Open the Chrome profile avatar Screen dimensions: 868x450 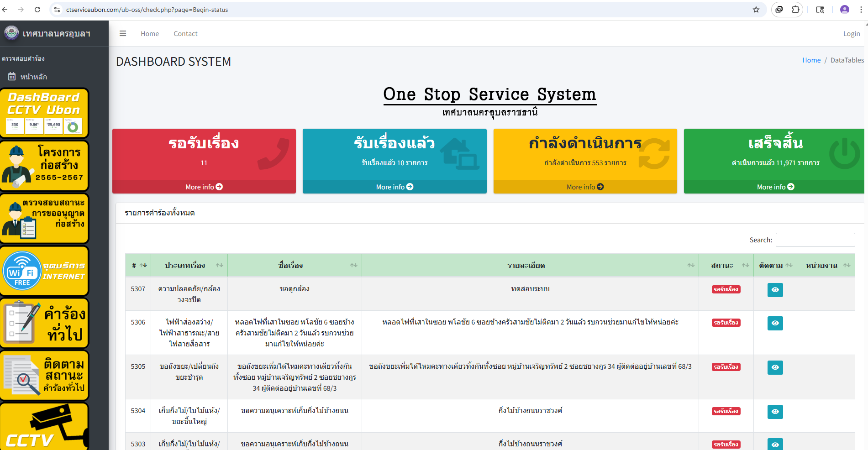tap(845, 10)
